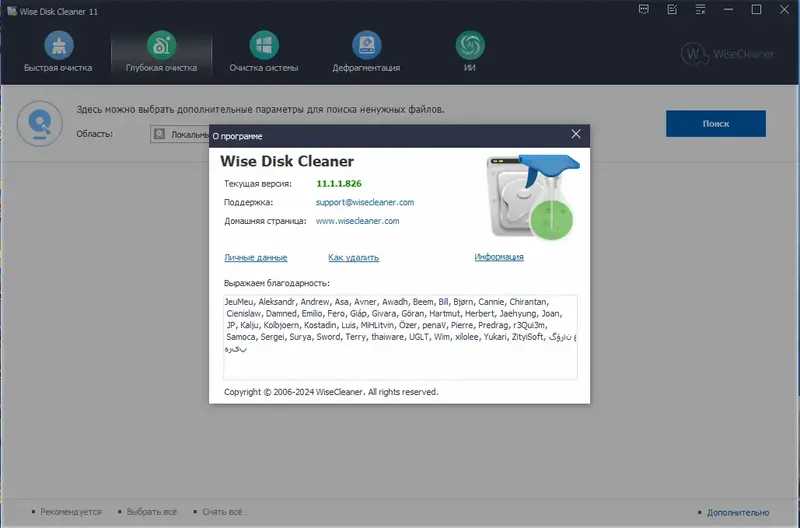
Task: Open the Личные данные link
Action: click(256, 258)
